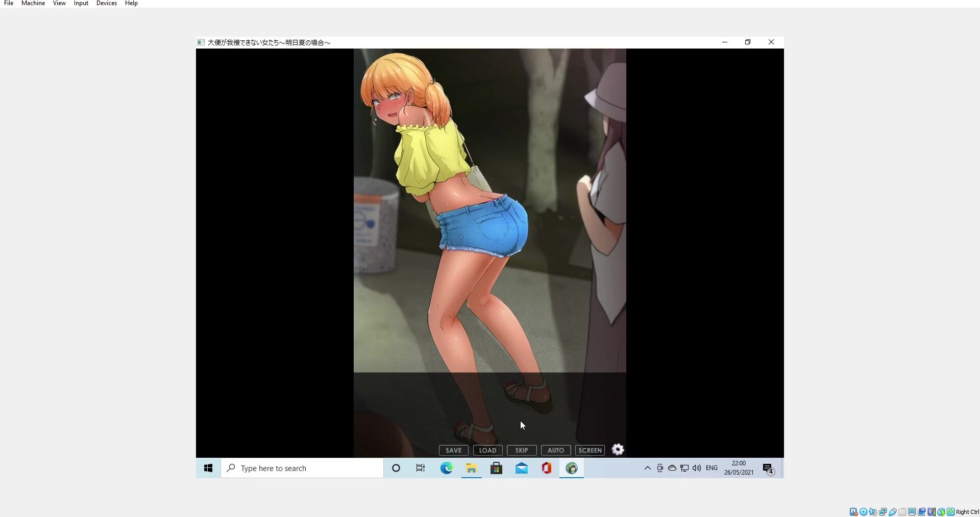
Task: Open the Devices menu
Action: click(106, 4)
